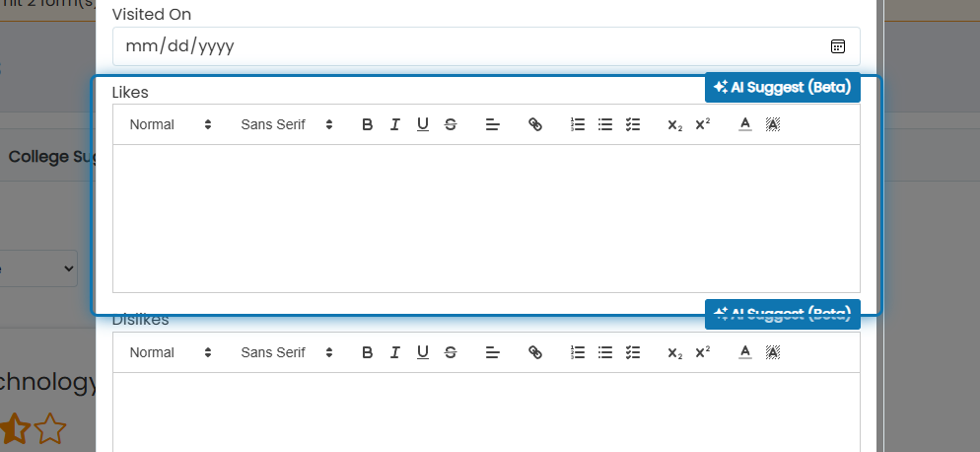Viewport: 980px width, 452px height.
Task: Pick a background highlight color in Dislikes toolbar
Action: (x=773, y=352)
